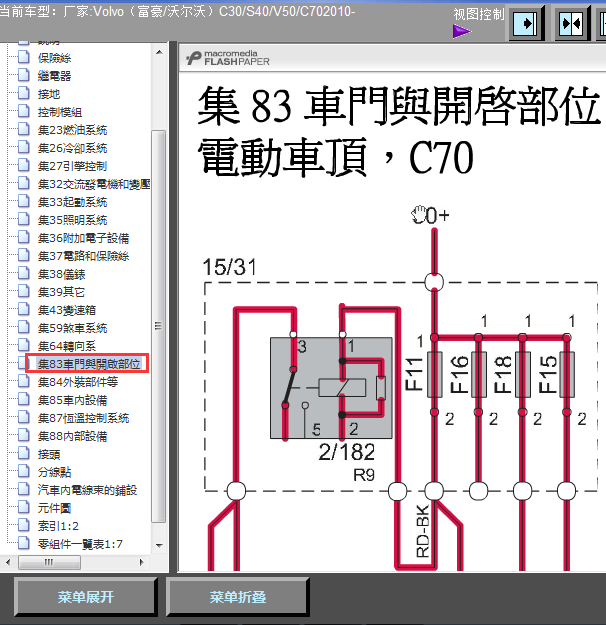Click the F16 fuse in the diagram
The width and height of the screenshot is (606, 625).
pos(479,374)
